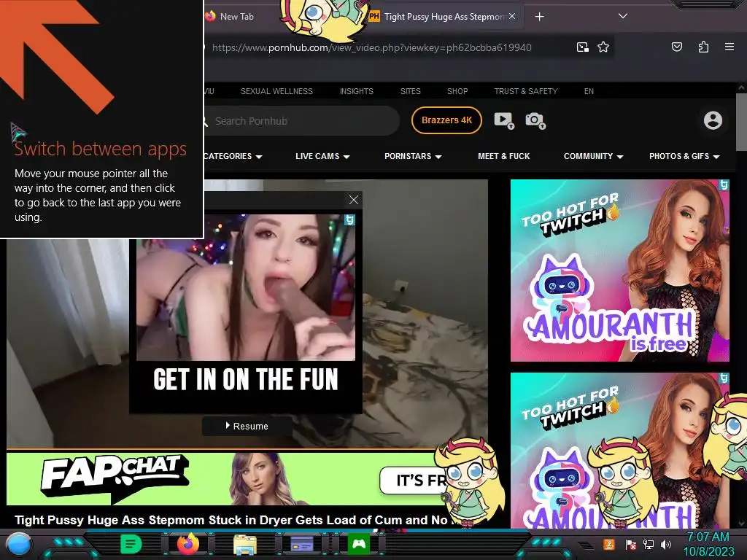747x560 pixels.
Task: Open the Sites top menu item
Action: click(x=410, y=91)
